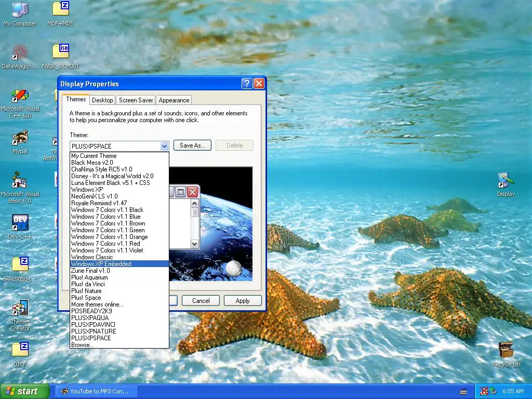
Task: Switch to the Desktop tab
Action: click(x=102, y=100)
